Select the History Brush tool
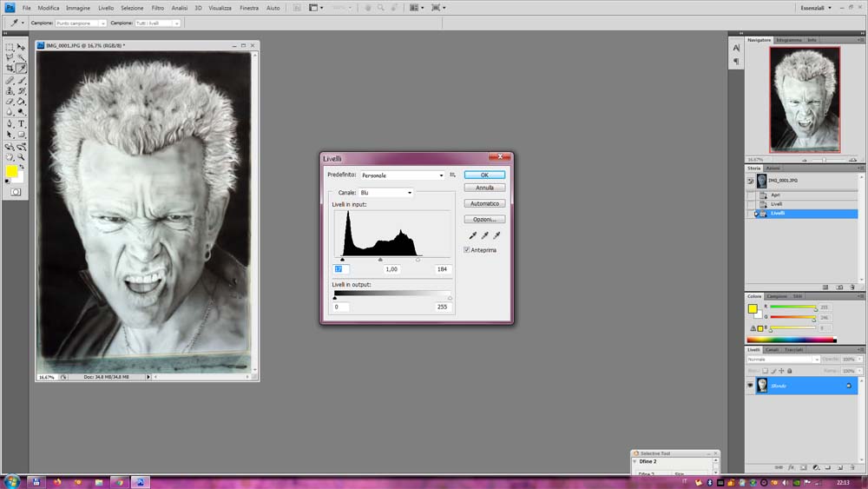This screenshot has width=868, height=489. (x=21, y=91)
